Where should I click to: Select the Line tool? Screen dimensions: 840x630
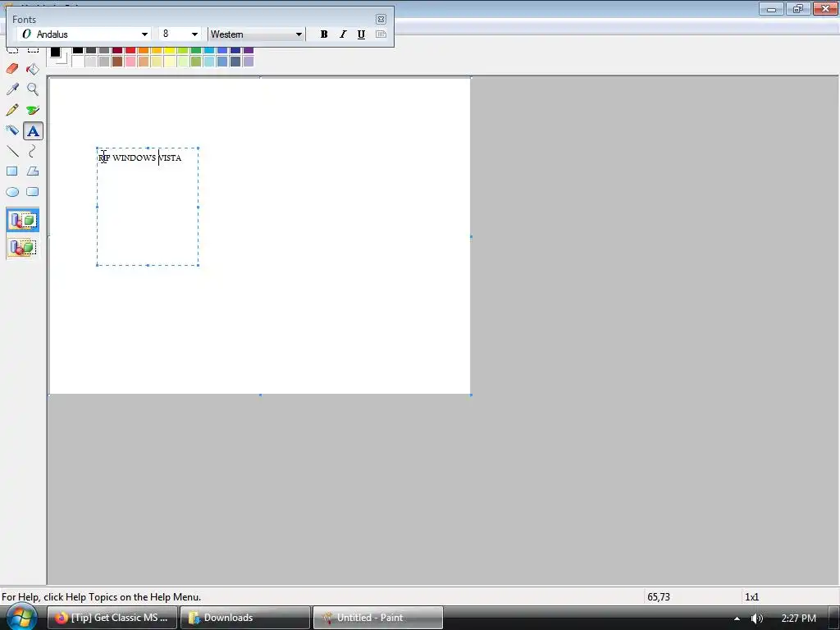point(12,151)
